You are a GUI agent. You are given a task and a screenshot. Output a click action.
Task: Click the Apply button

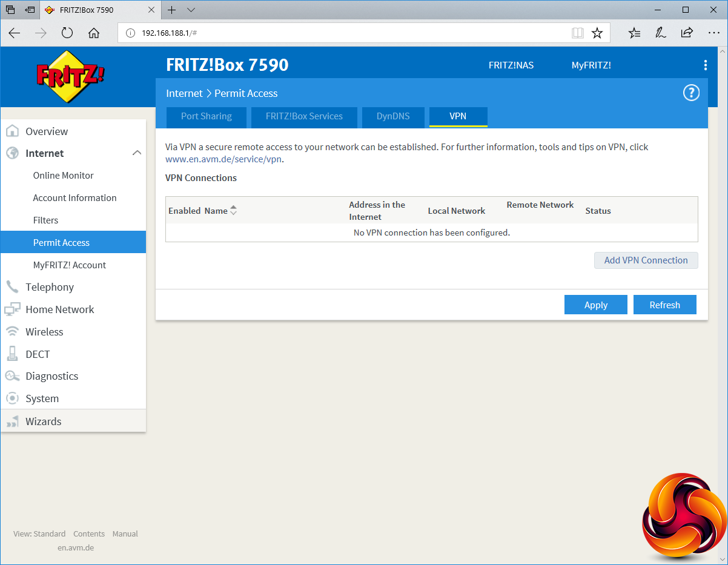coord(596,305)
